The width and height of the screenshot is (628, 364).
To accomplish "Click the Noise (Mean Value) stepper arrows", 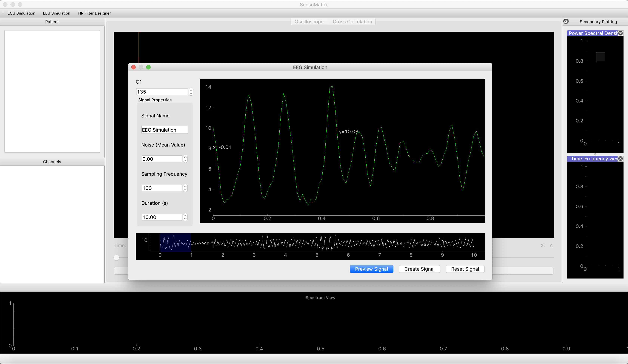I will [x=185, y=159].
